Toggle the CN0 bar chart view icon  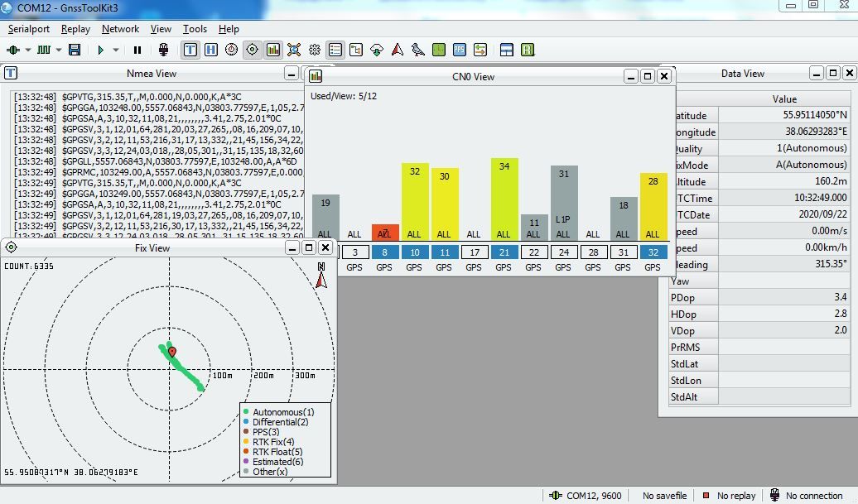tap(273, 50)
